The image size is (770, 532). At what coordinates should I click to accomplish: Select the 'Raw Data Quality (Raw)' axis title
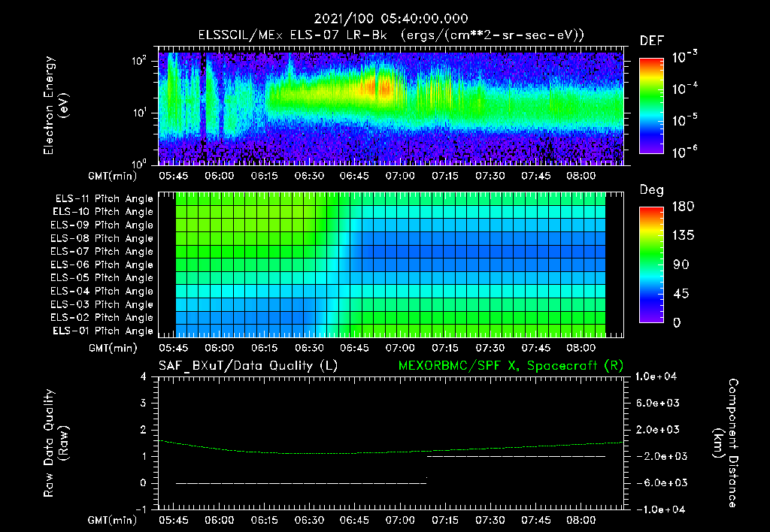pyautogui.click(x=56, y=443)
